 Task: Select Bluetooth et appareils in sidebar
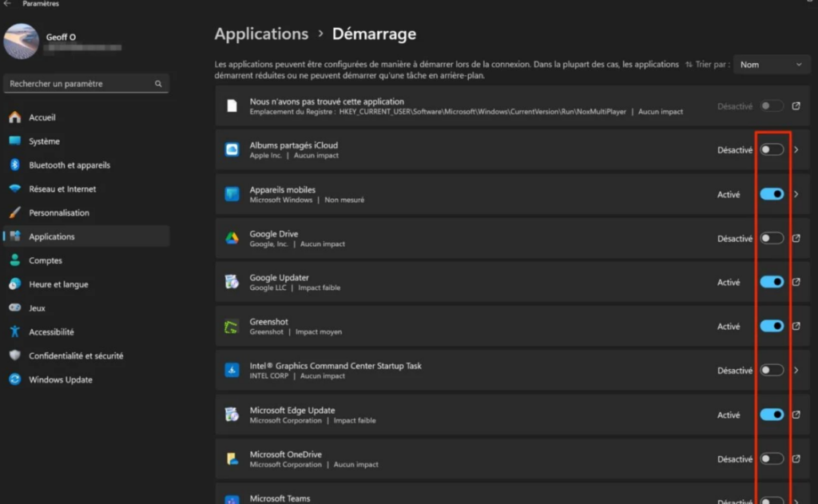tap(69, 165)
